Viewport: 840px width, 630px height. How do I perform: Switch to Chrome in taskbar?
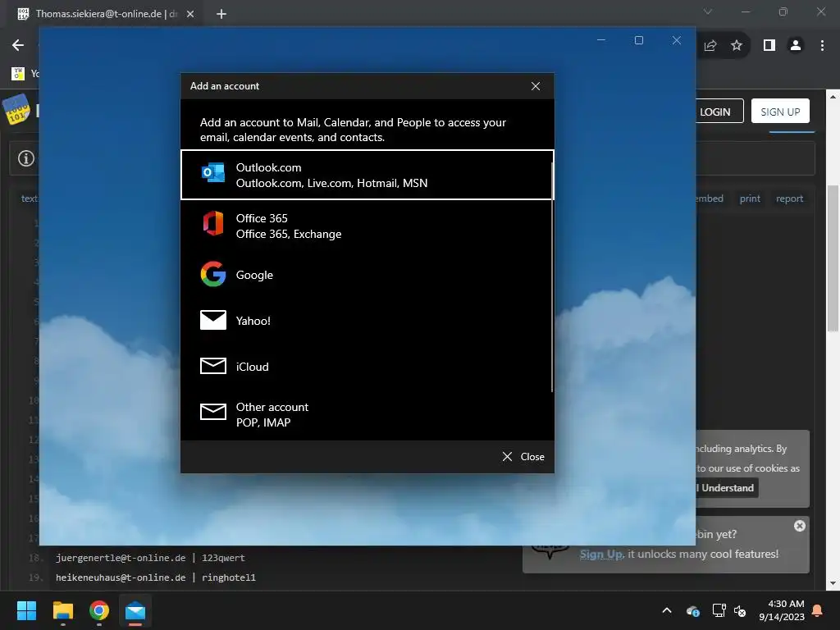tap(99, 610)
